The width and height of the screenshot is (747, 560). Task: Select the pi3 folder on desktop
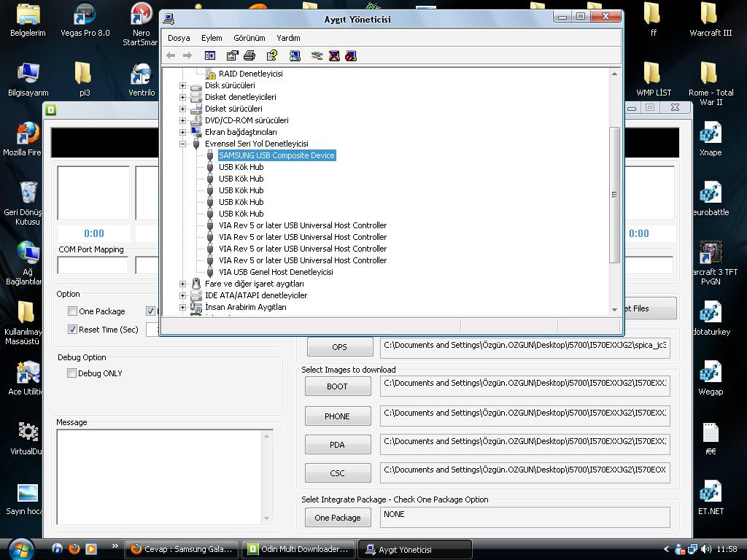(x=84, y=79)
